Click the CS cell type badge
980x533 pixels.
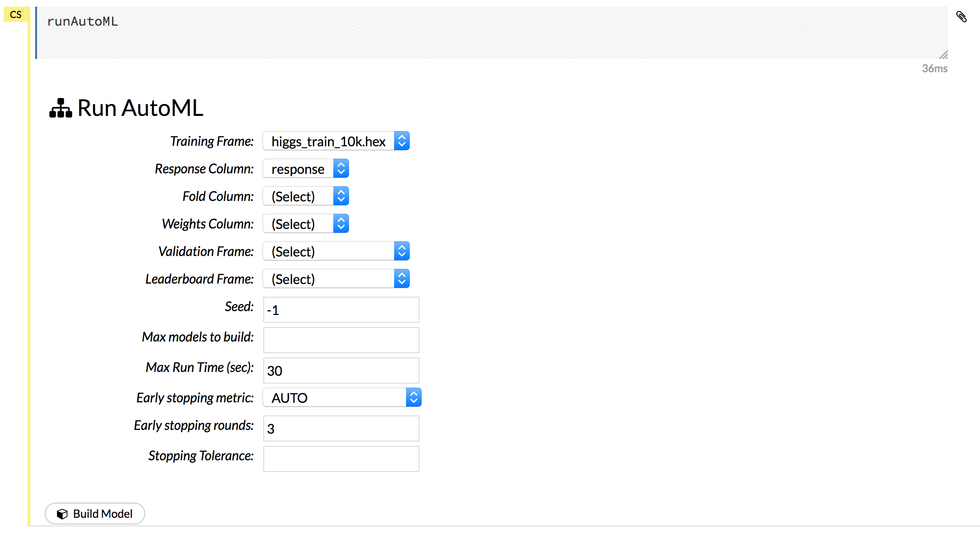click(x=16, y=14)
